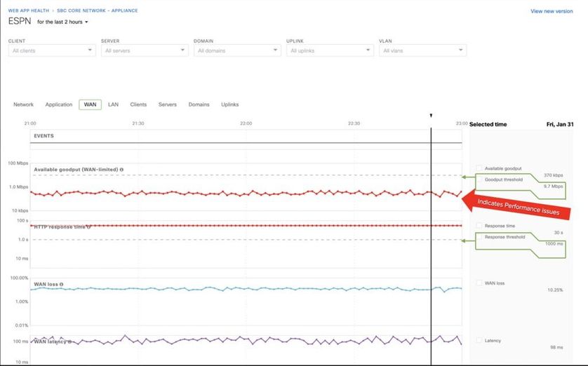Screen dimensions: 588x366
Task: Toggle the Response time checkbox
Action: click(x=479, y=226)
